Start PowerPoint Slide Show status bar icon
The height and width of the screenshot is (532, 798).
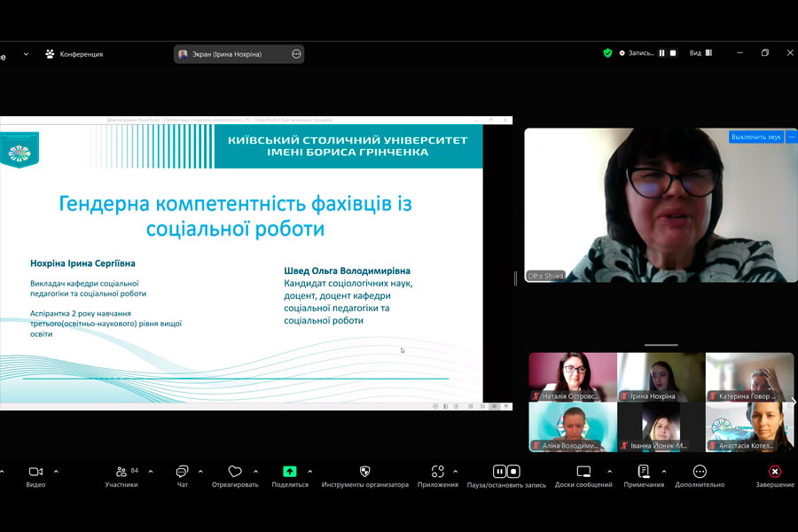(x=506, y=406)
